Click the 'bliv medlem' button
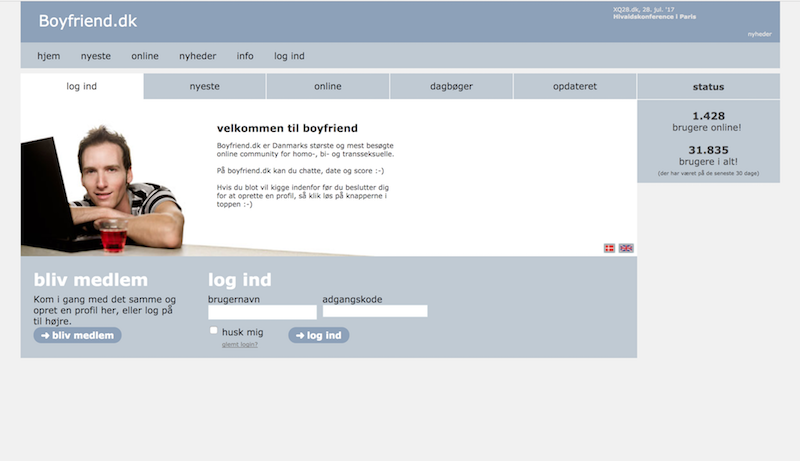This screenshot has width=800, height=461. pyautogui.click(x=78, y=335)
